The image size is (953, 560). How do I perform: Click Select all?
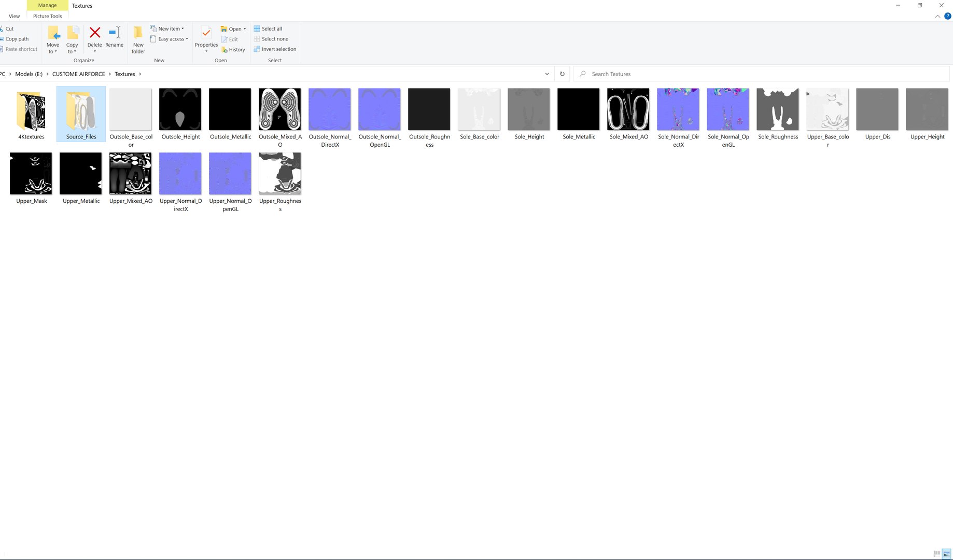(268, 29)
